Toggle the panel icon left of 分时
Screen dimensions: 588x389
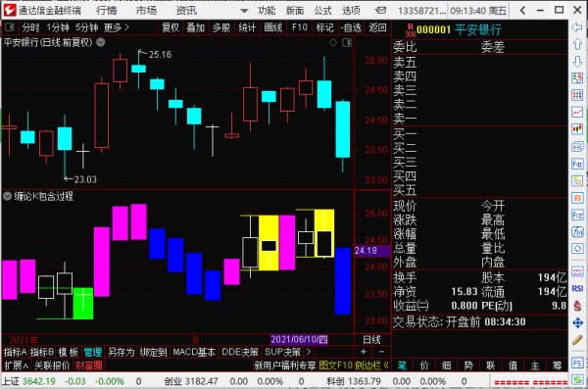(x=9, y=27)
